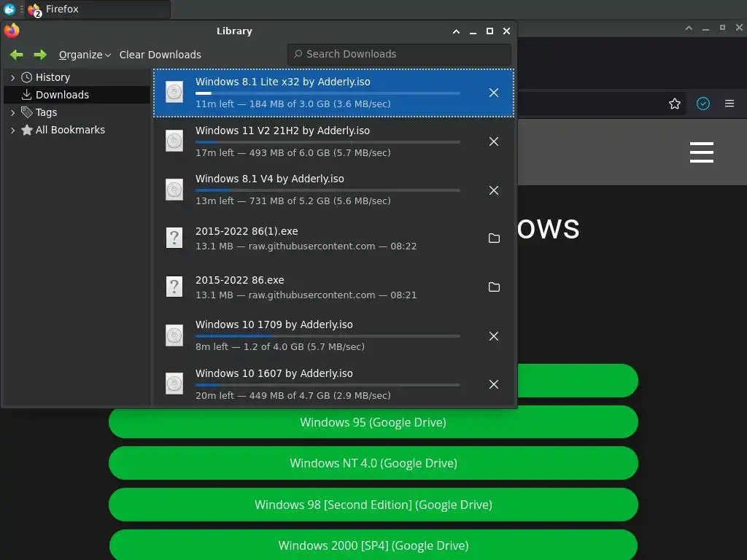Open folder for 2015-2022 86(1).exe

[494, 238]
